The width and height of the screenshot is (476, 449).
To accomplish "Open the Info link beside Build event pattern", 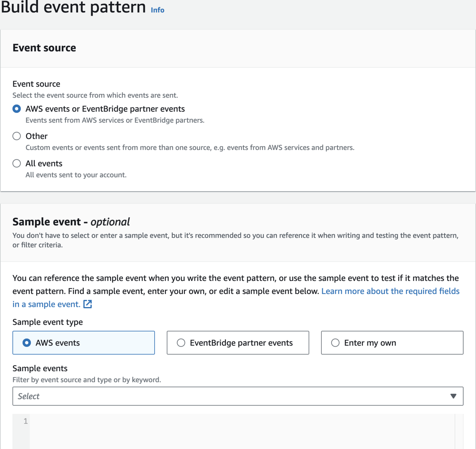I will (x=158, y=10).
